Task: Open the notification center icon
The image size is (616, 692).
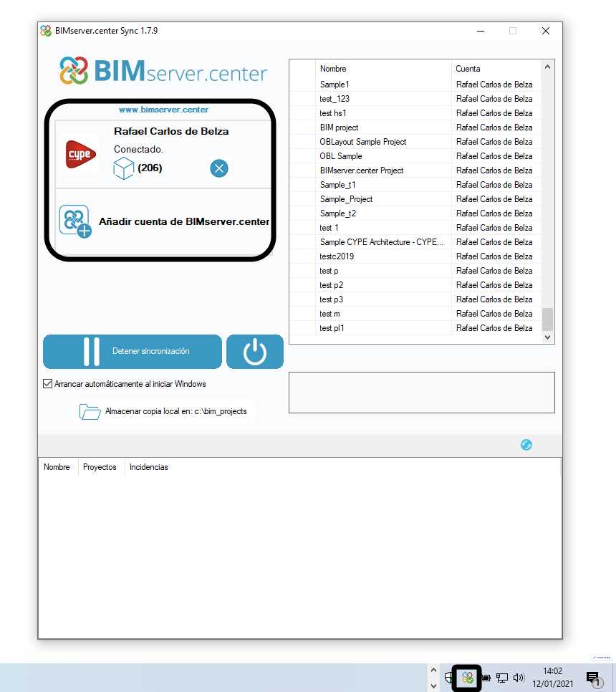Action: (x=594, y=679)
